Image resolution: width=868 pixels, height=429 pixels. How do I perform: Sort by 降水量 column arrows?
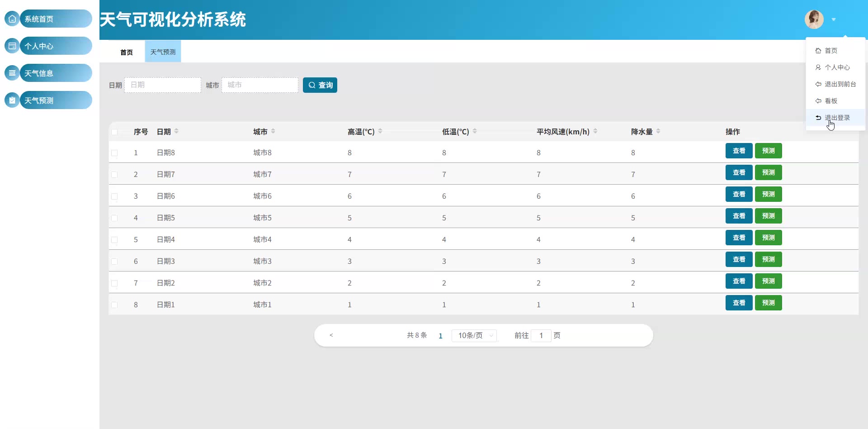point(658,131)
